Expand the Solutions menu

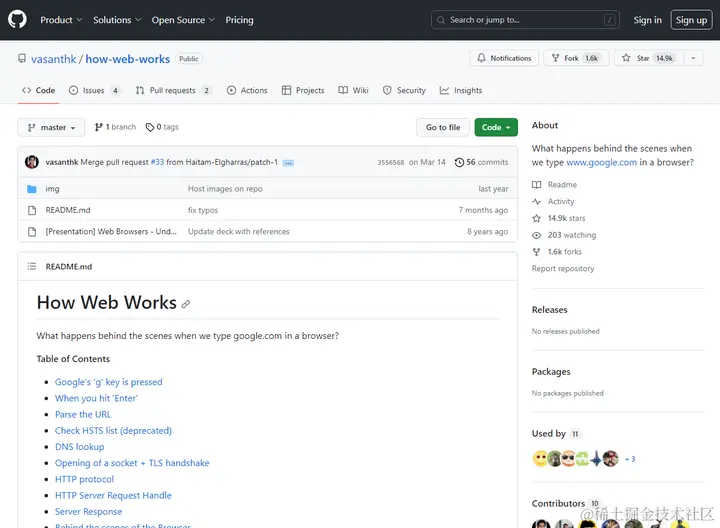click(x=117, y=20)
